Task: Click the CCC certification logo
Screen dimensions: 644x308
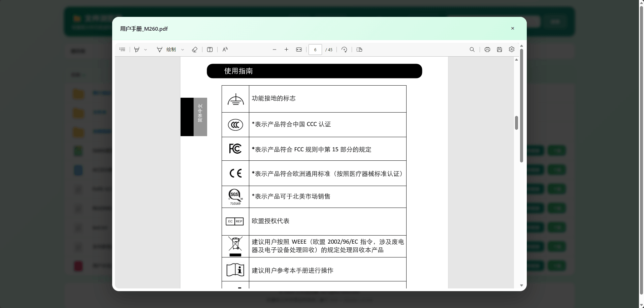Action: (x=235, y=125)
